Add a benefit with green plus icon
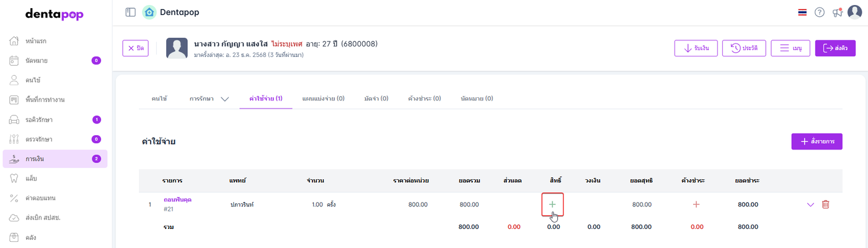The height and width of the screenshot is (248, 868). 552,204
